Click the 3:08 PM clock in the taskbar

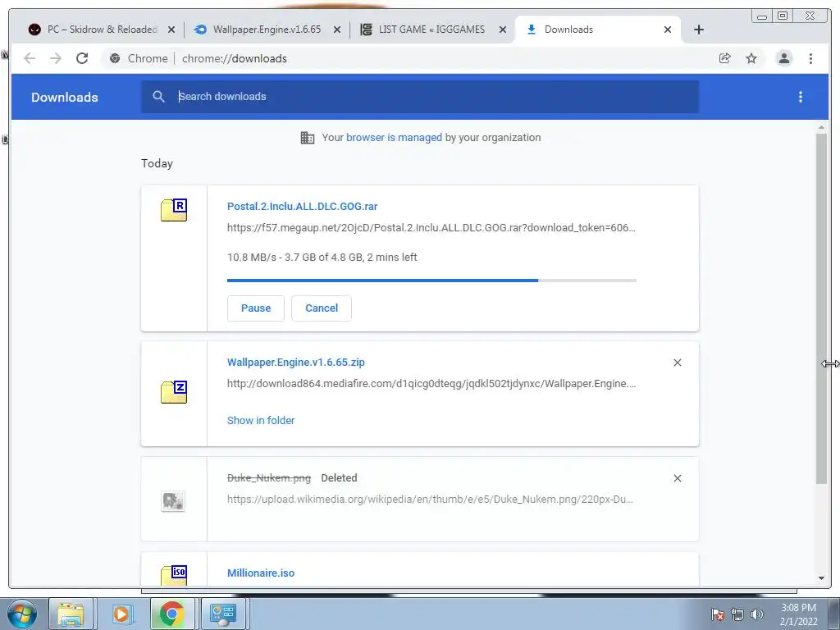(798, 608)
